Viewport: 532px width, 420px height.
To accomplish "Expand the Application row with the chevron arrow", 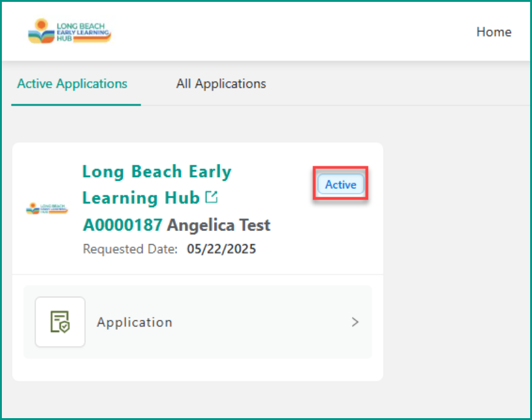I will coord(355,322).
